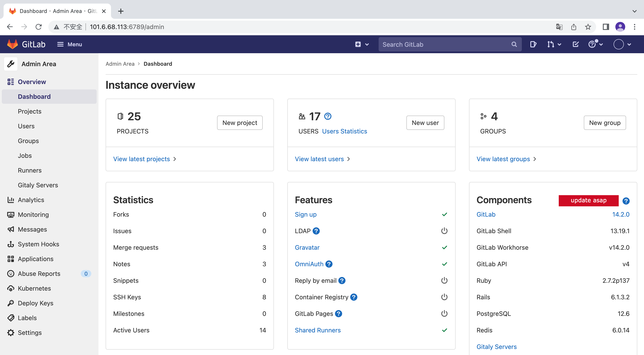The image size is (644, 355).
Task: Open a new browser tab
Action: point(121,11)
